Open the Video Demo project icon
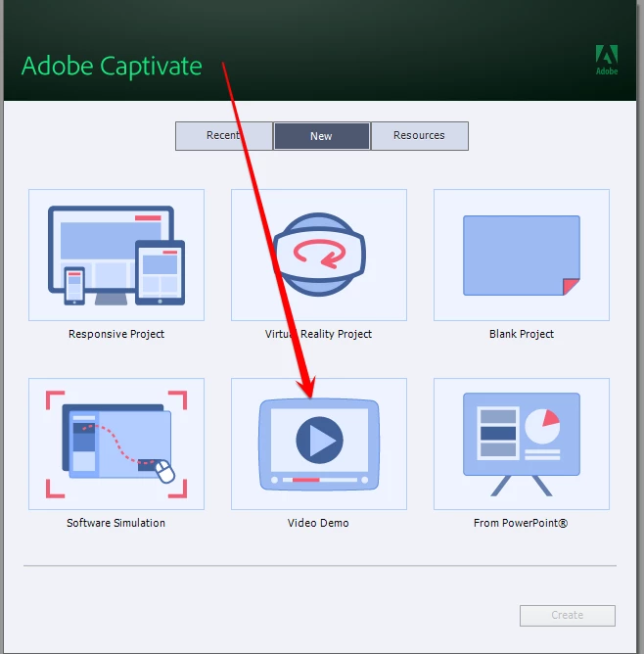 pyautogui.click(x=319, y=444)
